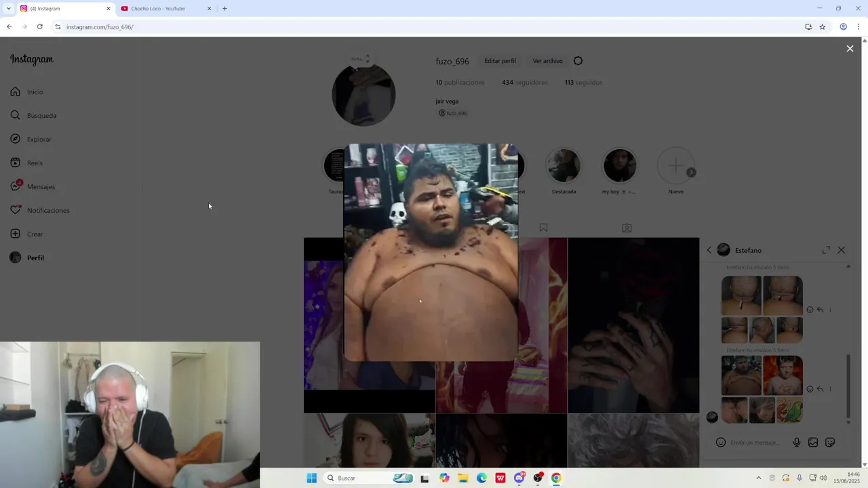The image size is (868, 488).
Task: Open profile settings gear icon
Action: (578, 61)
